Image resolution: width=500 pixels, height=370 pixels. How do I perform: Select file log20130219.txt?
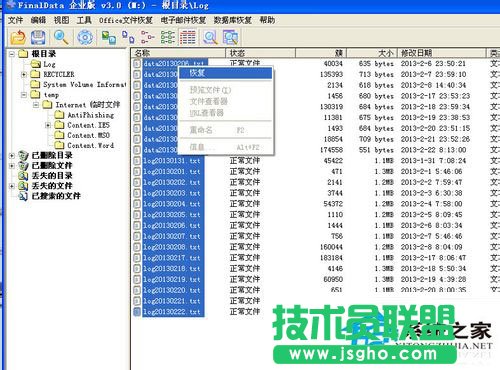pos(172,280)
